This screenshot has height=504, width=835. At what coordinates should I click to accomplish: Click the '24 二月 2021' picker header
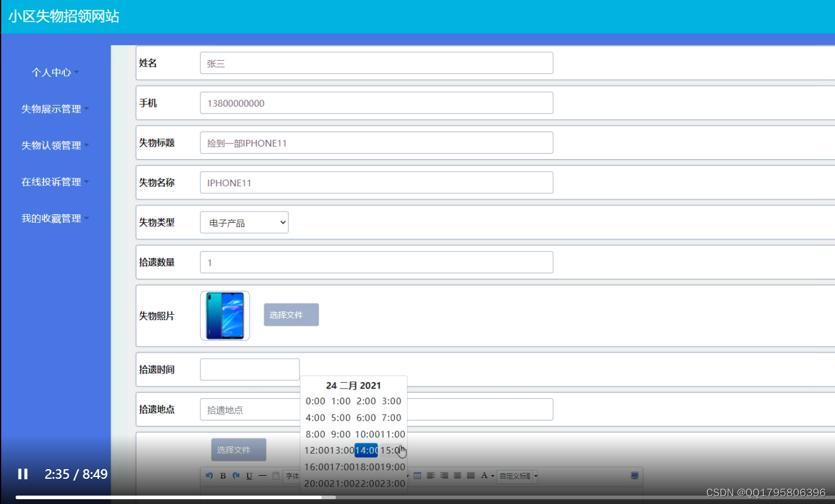click(x=353, y=386)
